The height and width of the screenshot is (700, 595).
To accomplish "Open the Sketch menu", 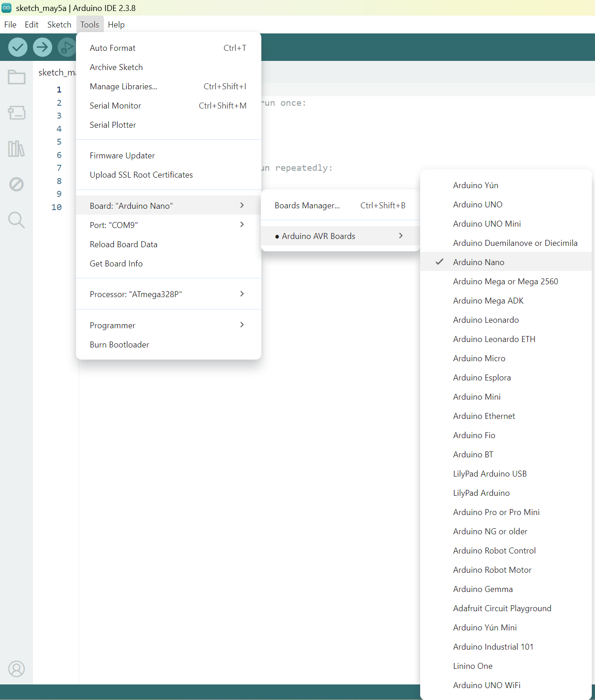I will [x=59, y=25].
